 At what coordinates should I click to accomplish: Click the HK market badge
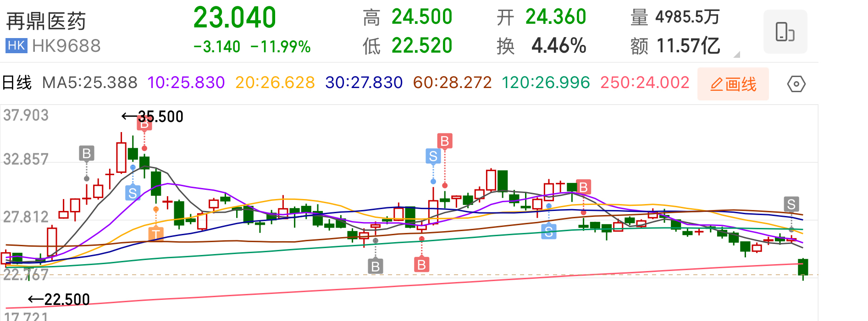click(x=17, y=45)
